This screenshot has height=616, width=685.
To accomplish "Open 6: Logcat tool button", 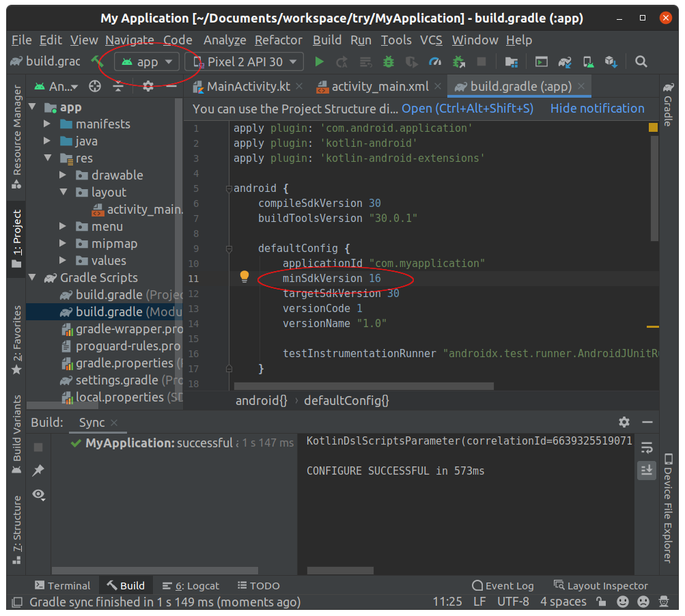I will click(x=191, y=585).
